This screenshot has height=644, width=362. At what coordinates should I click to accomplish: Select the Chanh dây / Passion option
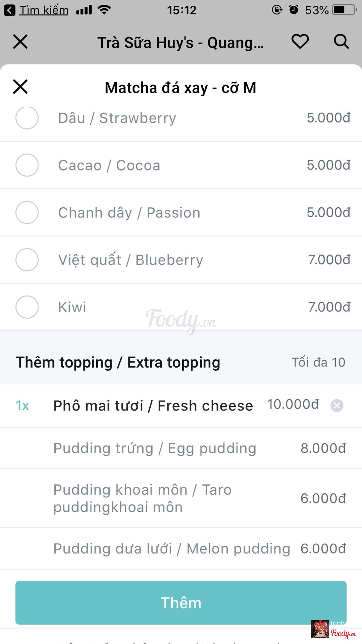point(27,213)
